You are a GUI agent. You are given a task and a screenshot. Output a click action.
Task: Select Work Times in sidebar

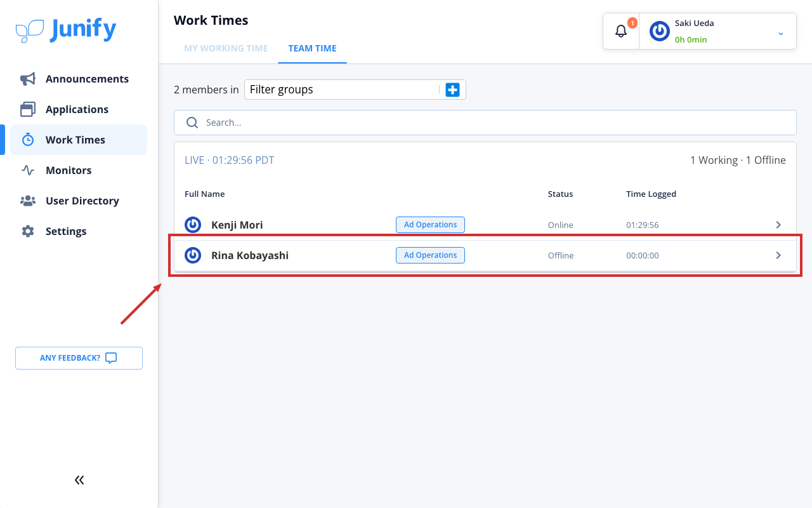click(x=79, y=140)
